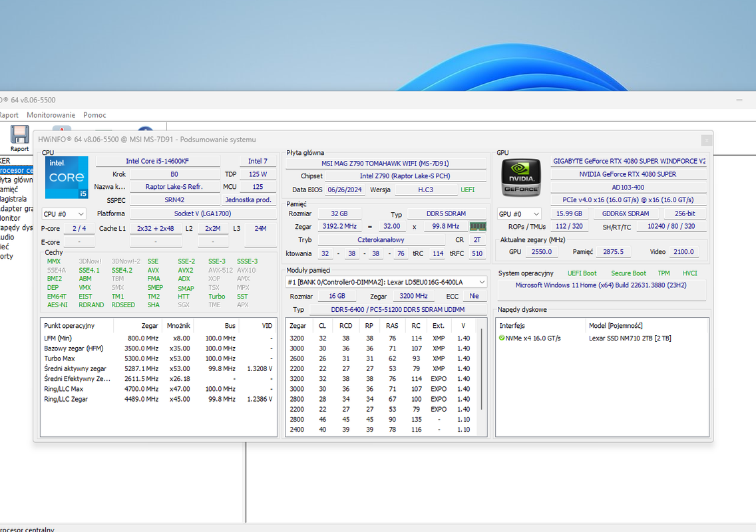Image resolution: width=756 pixels, height=532 pixels.
Task: Click the Jednostka prod. field
Action: point(248,199)
